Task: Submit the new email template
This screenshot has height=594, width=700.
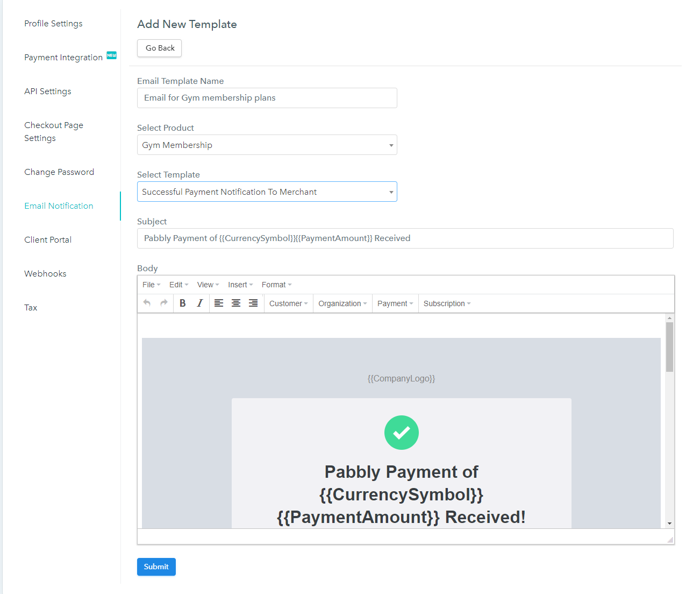Action: coord(156,567)
